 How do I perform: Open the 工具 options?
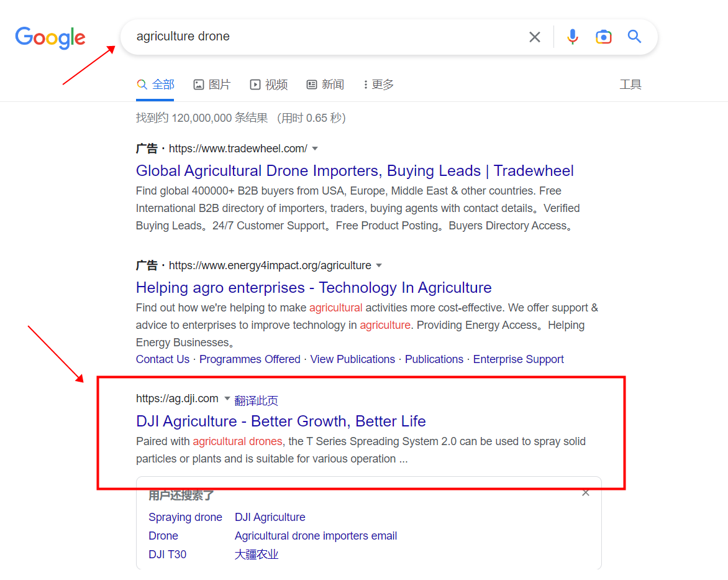click(630, 85)
